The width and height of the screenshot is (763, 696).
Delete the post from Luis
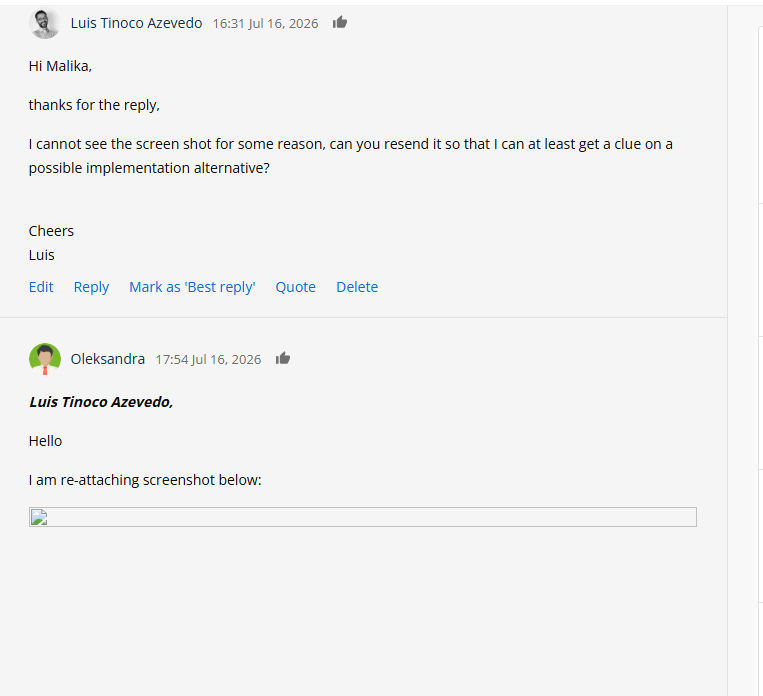pyautogui.click(x=357, y=287)
